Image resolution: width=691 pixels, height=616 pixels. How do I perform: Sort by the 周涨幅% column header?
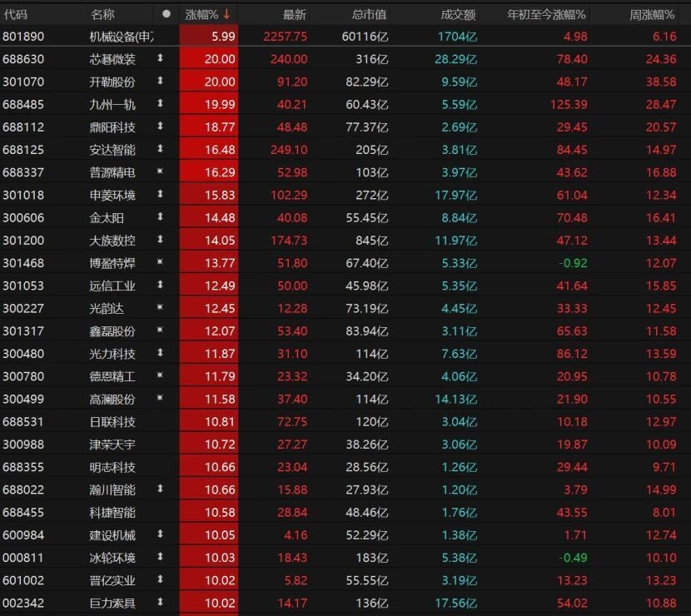pyautogui.click(x=652, y=14)
